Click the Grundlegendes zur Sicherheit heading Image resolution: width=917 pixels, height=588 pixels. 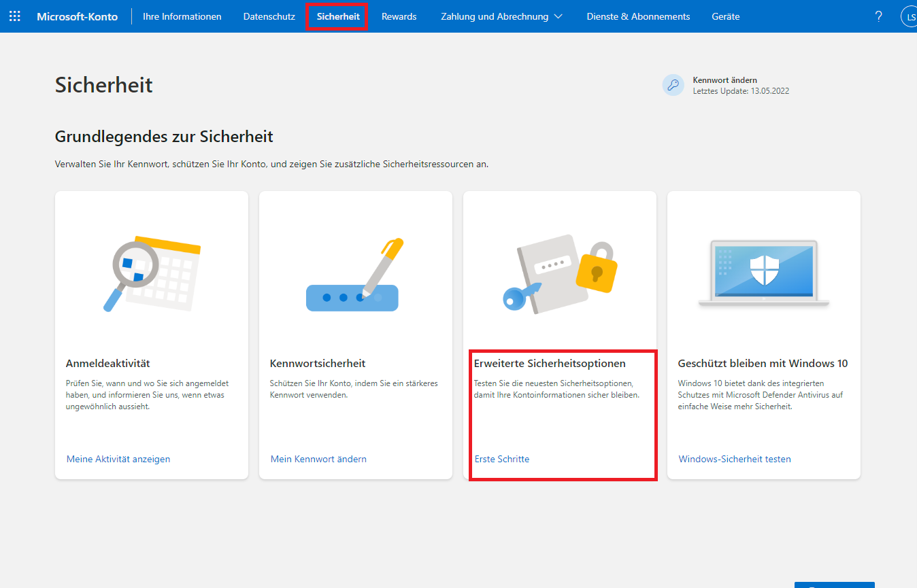[164, 137]
